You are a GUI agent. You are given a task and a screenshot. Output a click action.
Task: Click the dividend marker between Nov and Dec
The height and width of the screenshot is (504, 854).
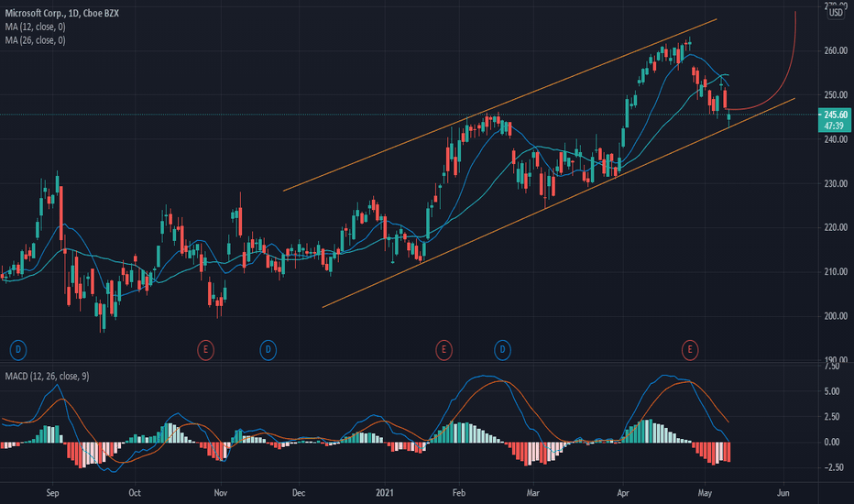(x=268, y=349)
